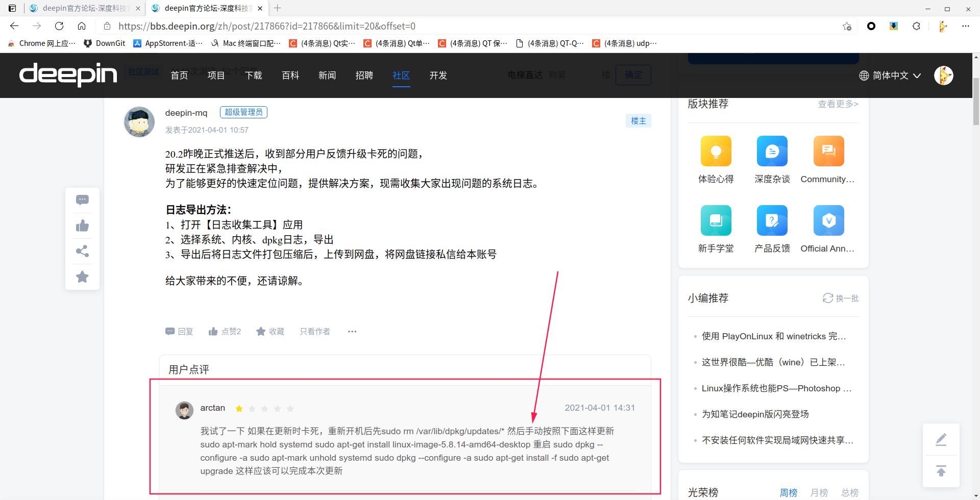This screenshot has width=980, height=500.
Task: Share the post from floating sidebar
Action: (82, 251)
